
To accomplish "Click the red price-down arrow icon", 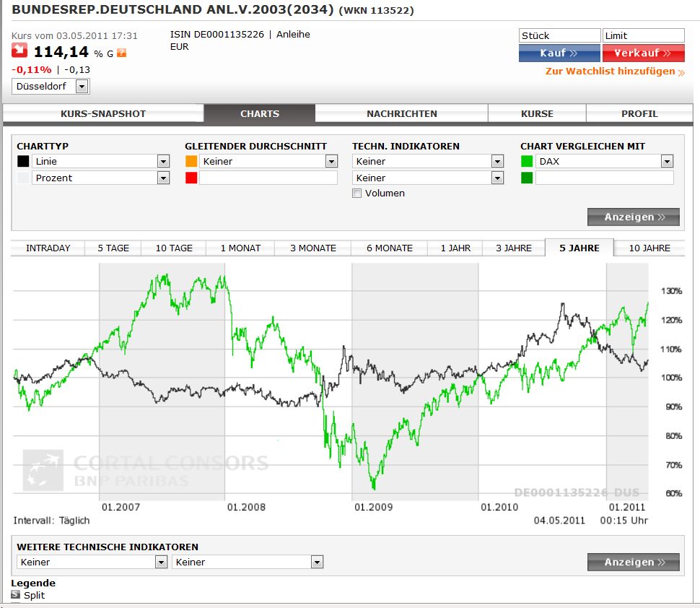I will [19, 51].
